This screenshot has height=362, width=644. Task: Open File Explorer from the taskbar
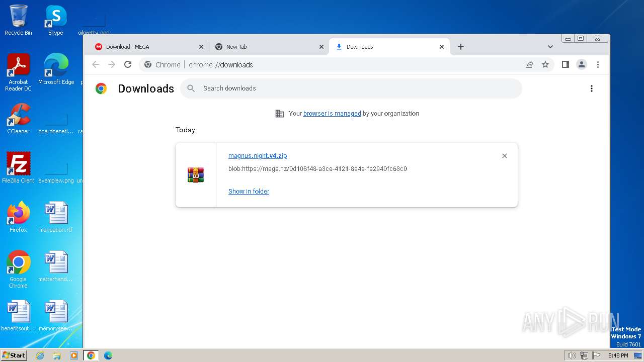57,355
